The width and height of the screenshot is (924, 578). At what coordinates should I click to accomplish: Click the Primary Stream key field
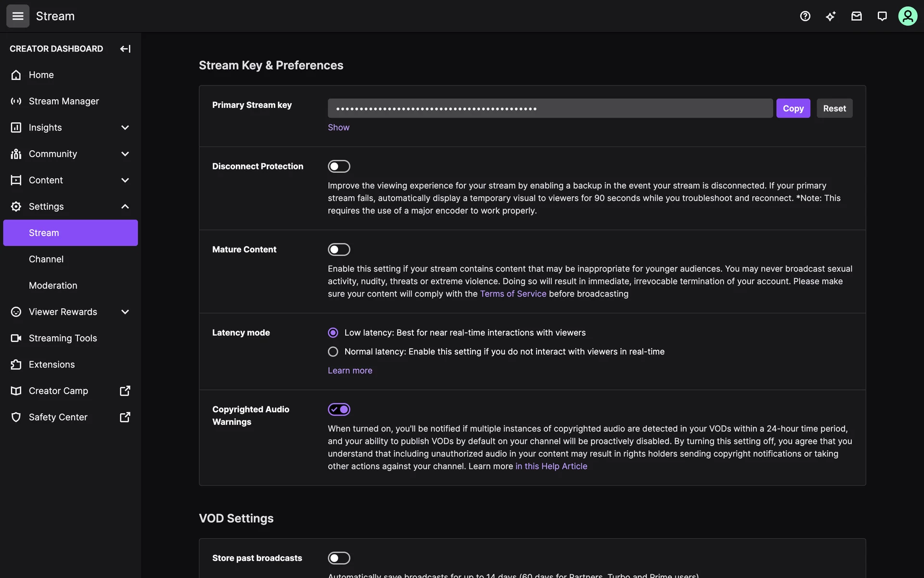click(550, 108)
